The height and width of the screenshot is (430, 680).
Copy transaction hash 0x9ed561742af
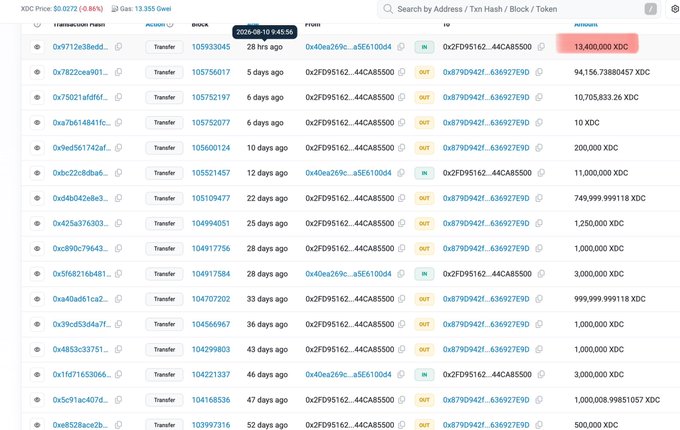[x=118, y=148]
